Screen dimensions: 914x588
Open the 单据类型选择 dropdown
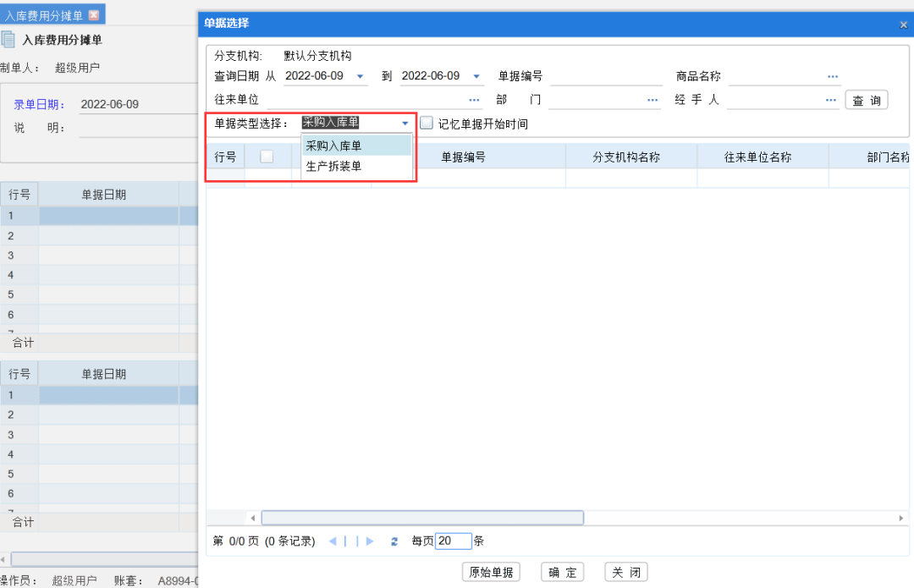click(405, 122)
